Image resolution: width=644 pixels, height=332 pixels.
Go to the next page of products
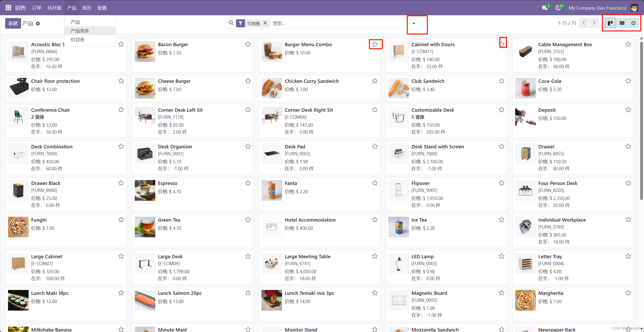click(594, 23)
